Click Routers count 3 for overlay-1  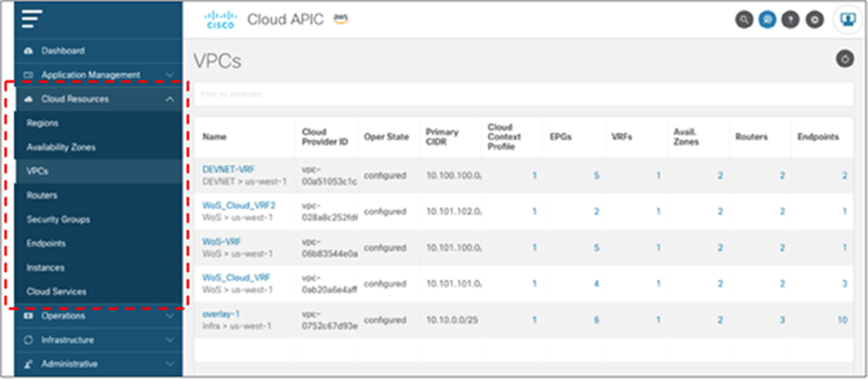[782, 320]
